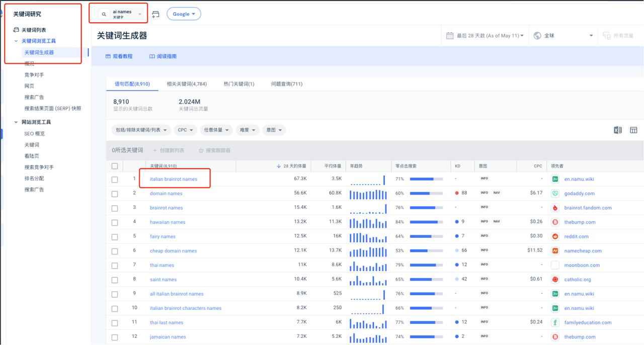Check the box for domain names row
Screen dimensions: 644x345
[115, 194]
